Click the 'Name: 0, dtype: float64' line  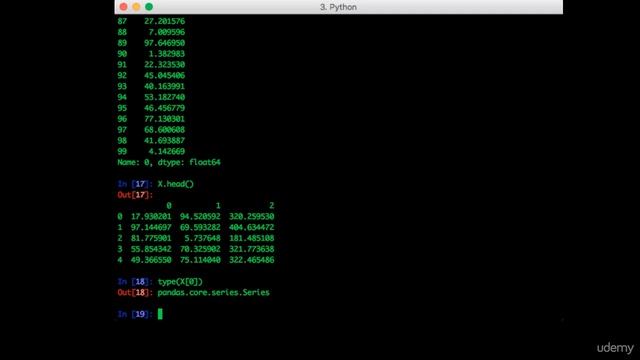tap(169, 162)
